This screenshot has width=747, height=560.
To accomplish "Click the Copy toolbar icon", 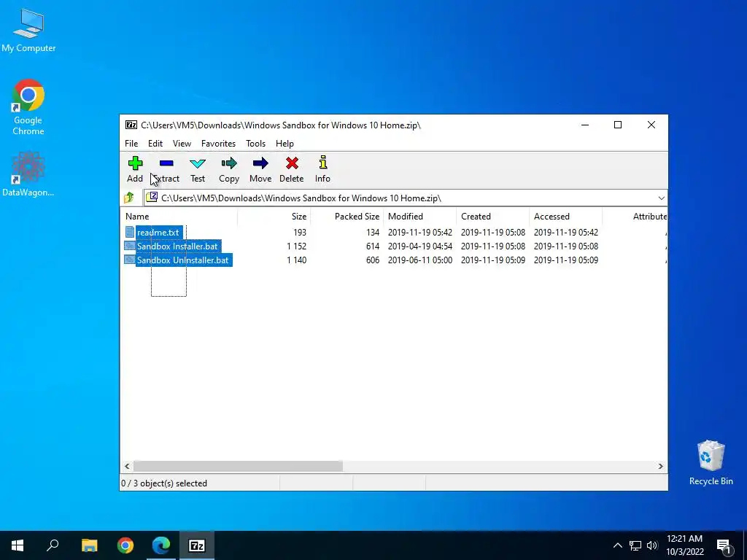I will pos(229,163).
